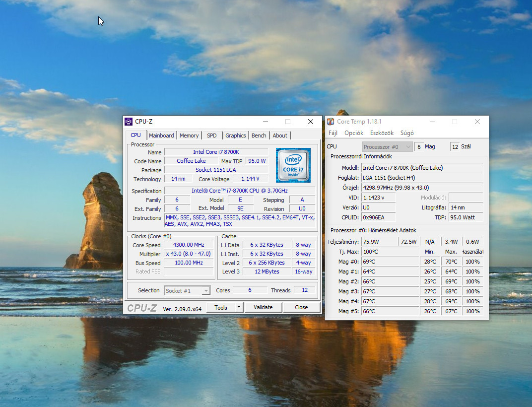Click the empty Moduláció field
The height and width of the screenshot is (407, 532).
466,198
